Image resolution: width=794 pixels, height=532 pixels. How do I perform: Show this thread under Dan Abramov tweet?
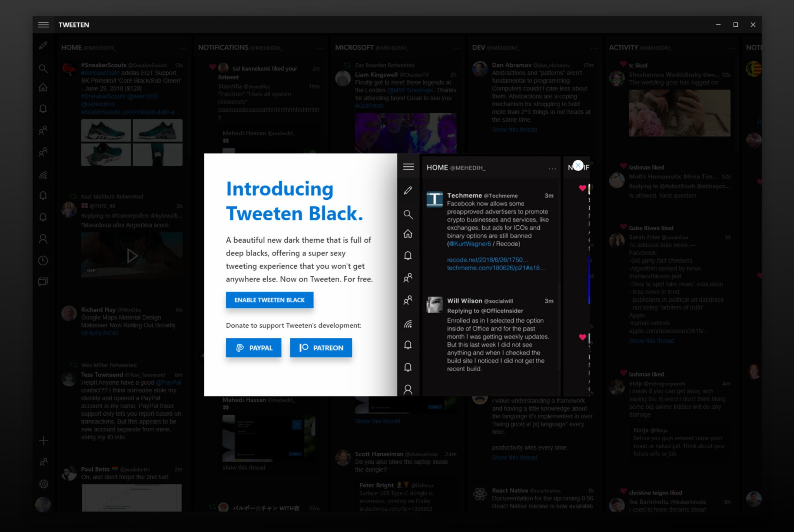514,130
